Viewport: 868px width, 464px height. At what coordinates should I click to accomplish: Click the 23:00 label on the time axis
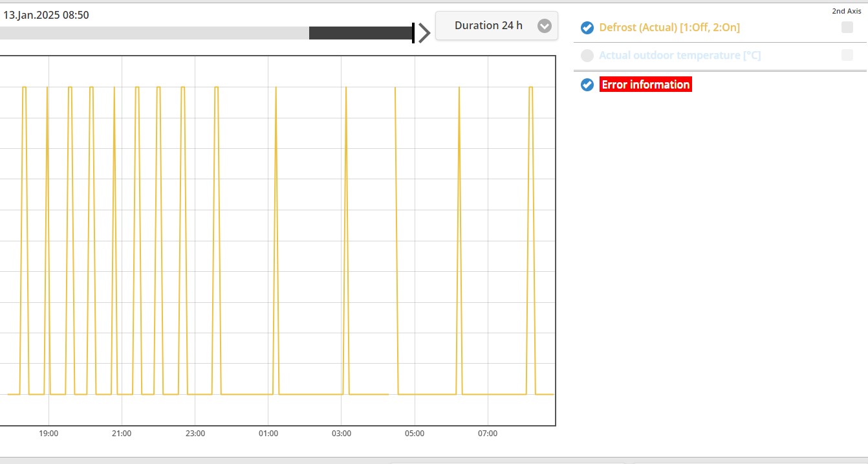pyautogui.click(x=195, y=434)
